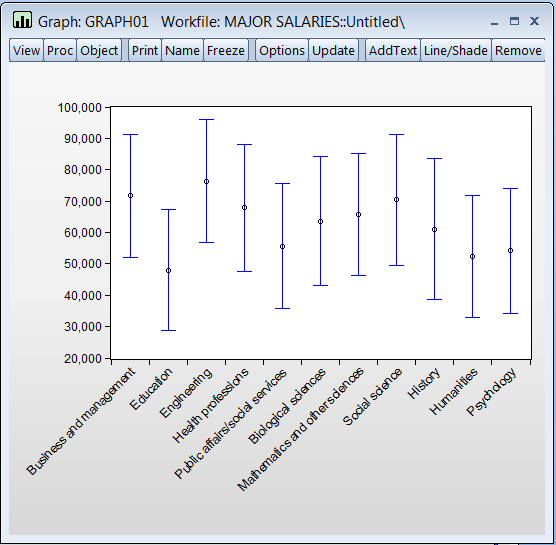The height and width of the screenshot is (545, 556).
Task: Click the graph object icon in title bar
Action: pos(22,20)
